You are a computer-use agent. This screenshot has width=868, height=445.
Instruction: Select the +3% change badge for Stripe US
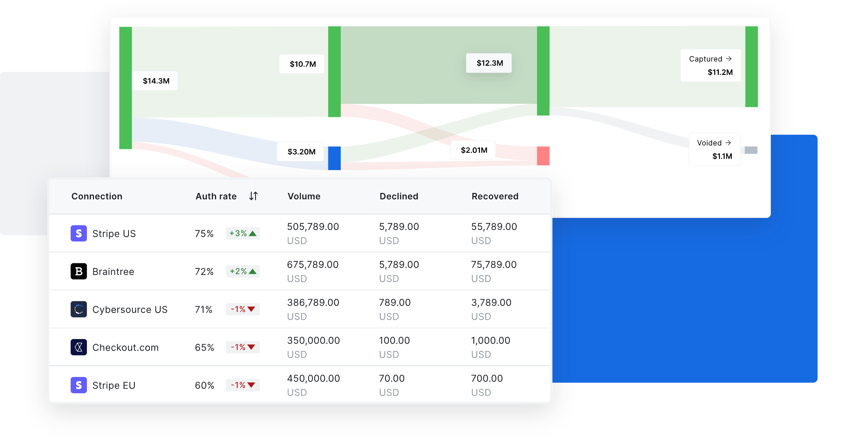click(x=243, y=233)
